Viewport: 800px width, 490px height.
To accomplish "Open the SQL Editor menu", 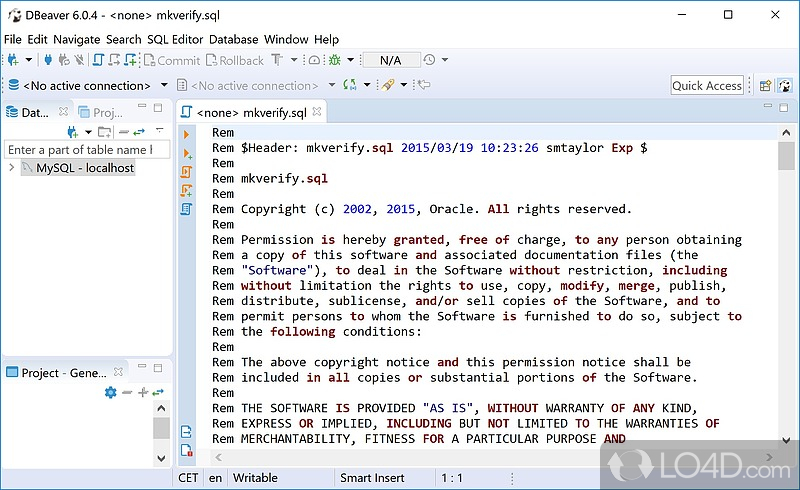I will pos(175,39).
